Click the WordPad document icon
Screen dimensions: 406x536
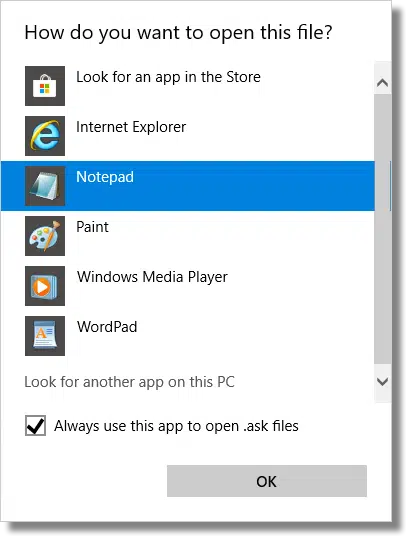click(45, 336)
